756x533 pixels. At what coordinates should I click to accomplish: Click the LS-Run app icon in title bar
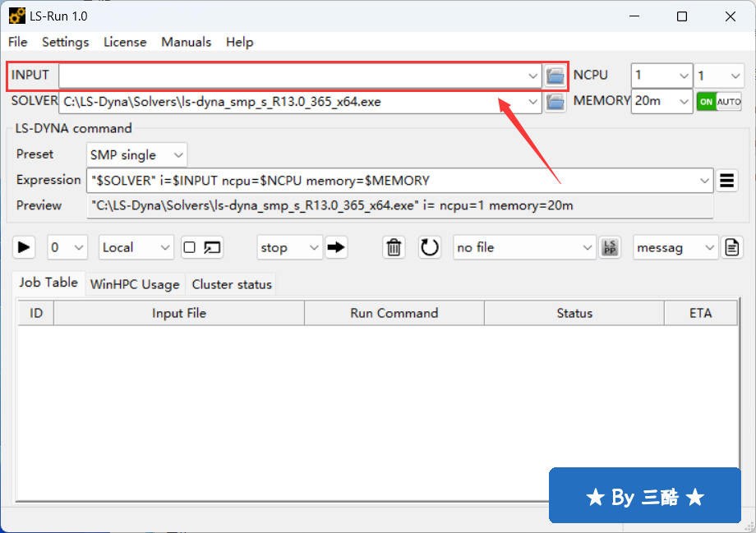coord(17,16)
